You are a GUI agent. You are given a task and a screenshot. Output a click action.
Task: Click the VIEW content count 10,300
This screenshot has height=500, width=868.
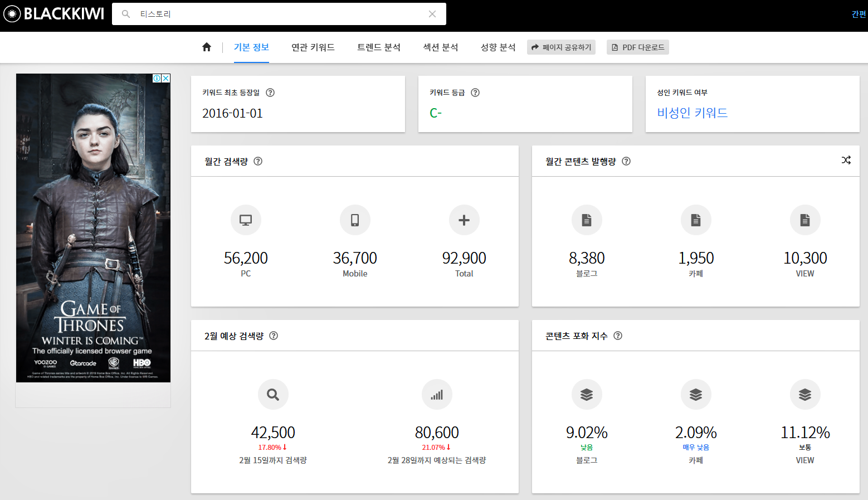point(805,258)
